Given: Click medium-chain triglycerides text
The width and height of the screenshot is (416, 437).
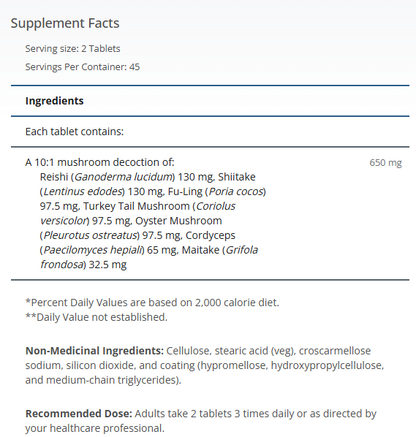Looking at the screenshot, I should tap(110, 380).
